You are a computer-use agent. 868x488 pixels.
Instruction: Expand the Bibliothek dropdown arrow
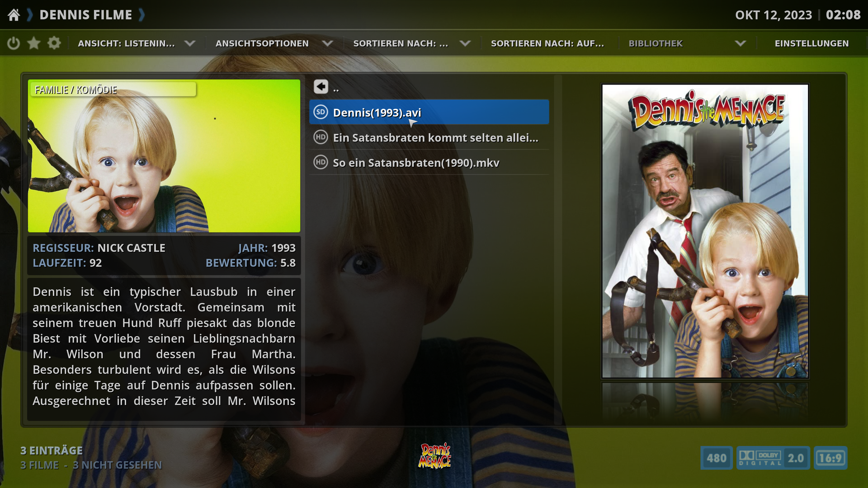point(741,43)
